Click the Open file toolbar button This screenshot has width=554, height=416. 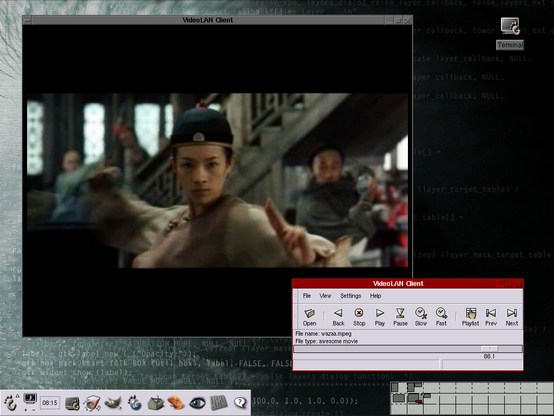point(309,317)
